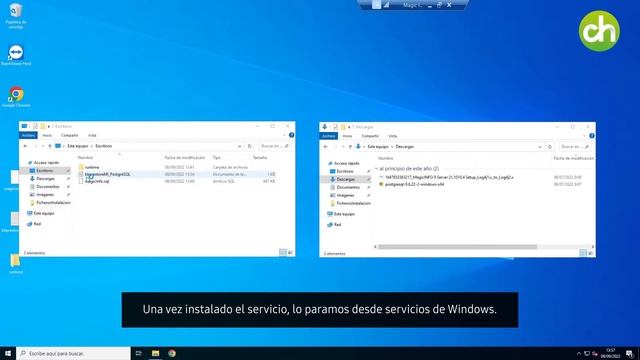
Task: Click the Escritorio window search icon
Action: [286, 146]
